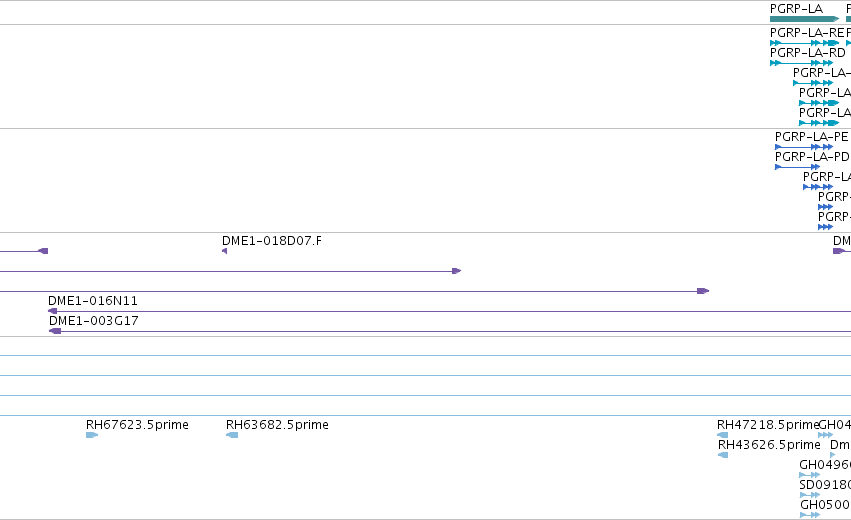
Task: Select the DME1-016N11 label
Action: click(x=93, y=301)
